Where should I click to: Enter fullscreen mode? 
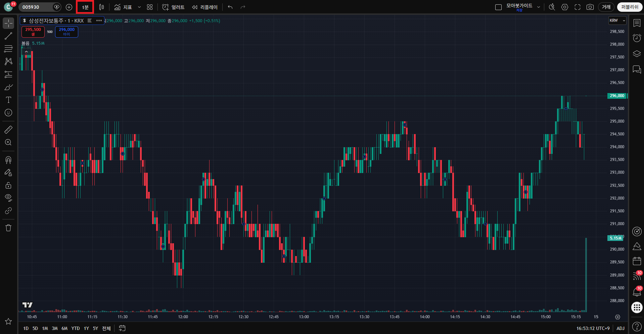pyautogui.click(x=578, y=7)
